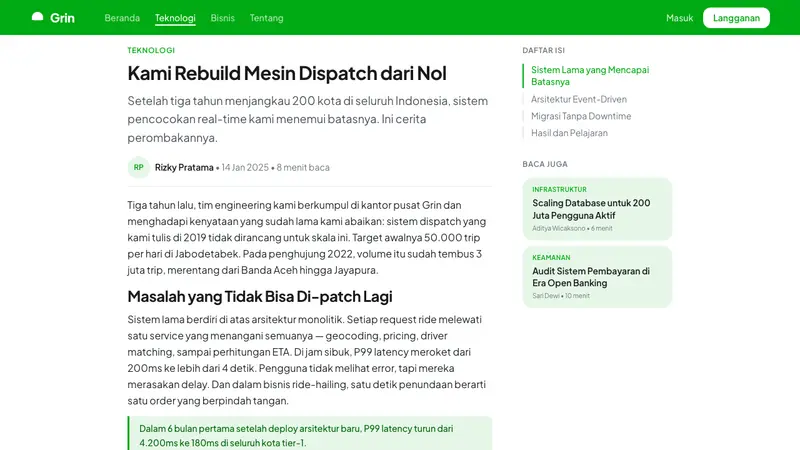Viewport: 800px width, 450px height.
Task: Select the Teknologi nav tab
Action: point(175,18)
